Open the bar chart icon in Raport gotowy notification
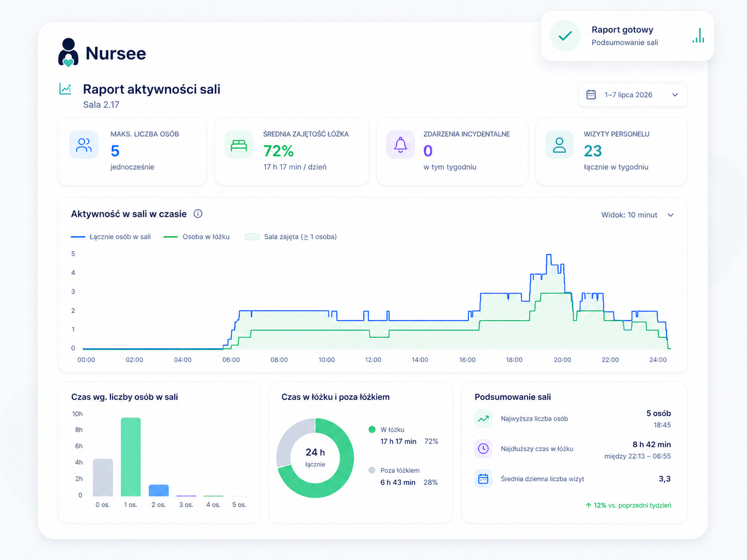This screenshot has width=747, height=560. coord(699,36)
